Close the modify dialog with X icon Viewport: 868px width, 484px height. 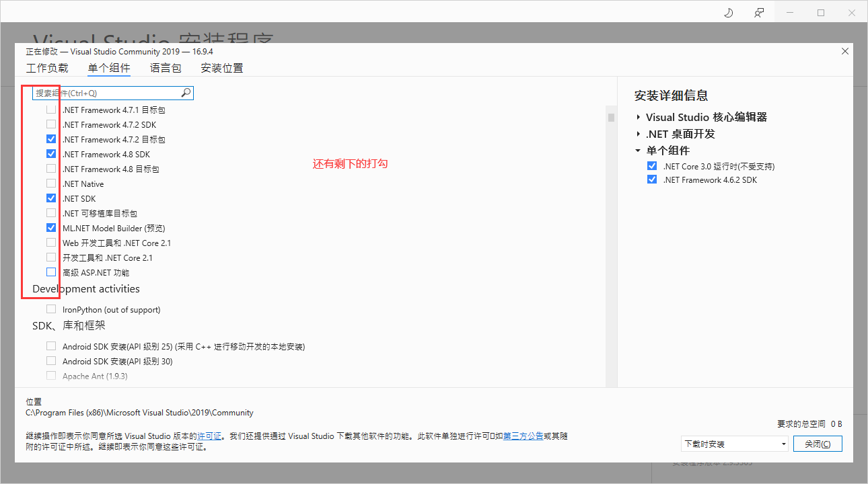tap(845, 52)
